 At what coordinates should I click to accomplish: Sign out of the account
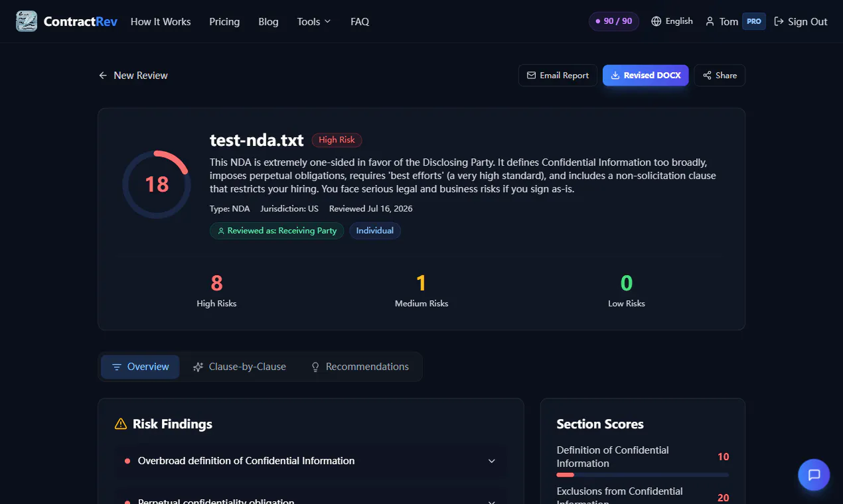point(801,21)
